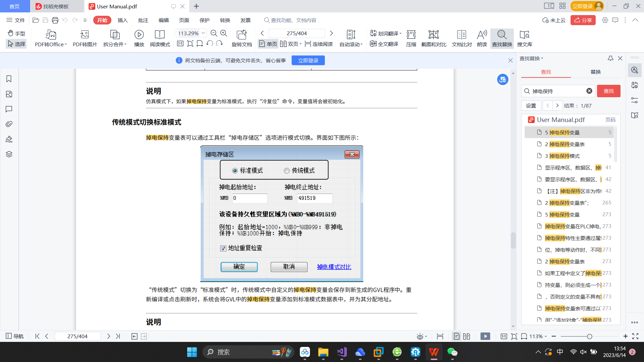Switch to 单页 single page view
Image resolution: width=644 pixels, height=362 pixels.
pyautogui.click(x=268, y=44)
